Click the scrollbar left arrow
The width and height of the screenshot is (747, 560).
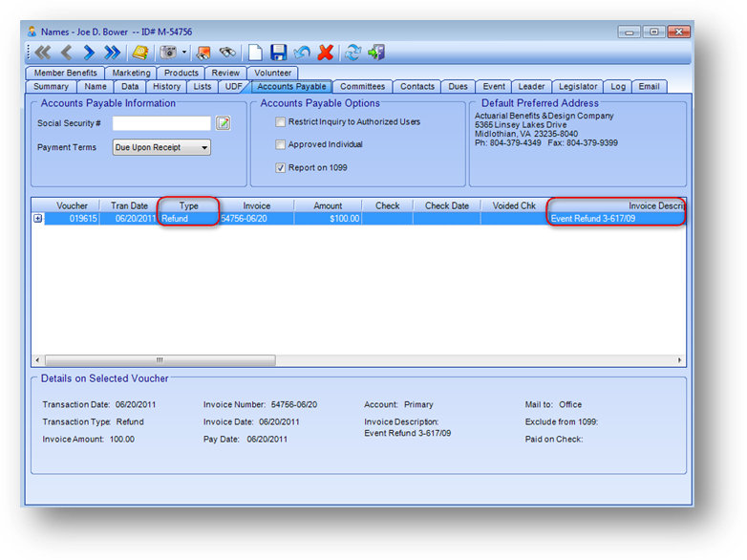pos(37,360)
